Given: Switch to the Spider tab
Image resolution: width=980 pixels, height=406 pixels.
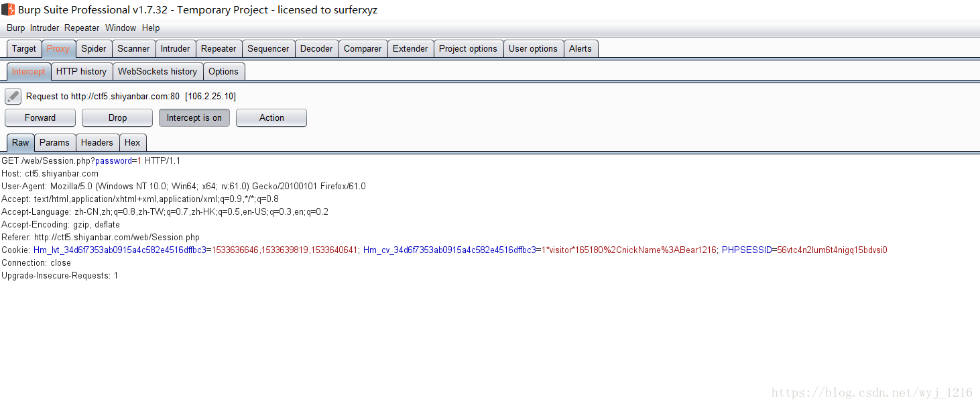Looking at the screenshot, I should pos(94,48).
